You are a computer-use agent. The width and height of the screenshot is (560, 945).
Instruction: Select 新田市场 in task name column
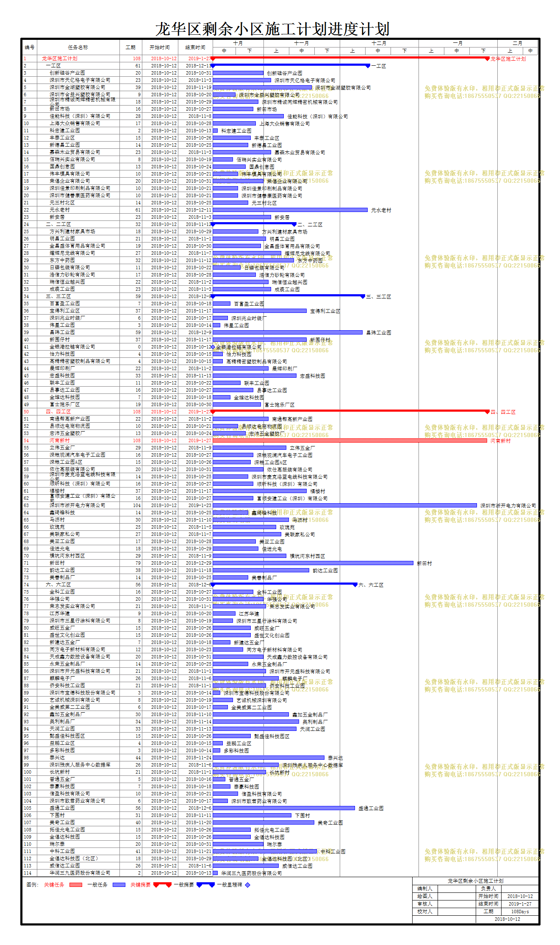click(x=60, y=109)
